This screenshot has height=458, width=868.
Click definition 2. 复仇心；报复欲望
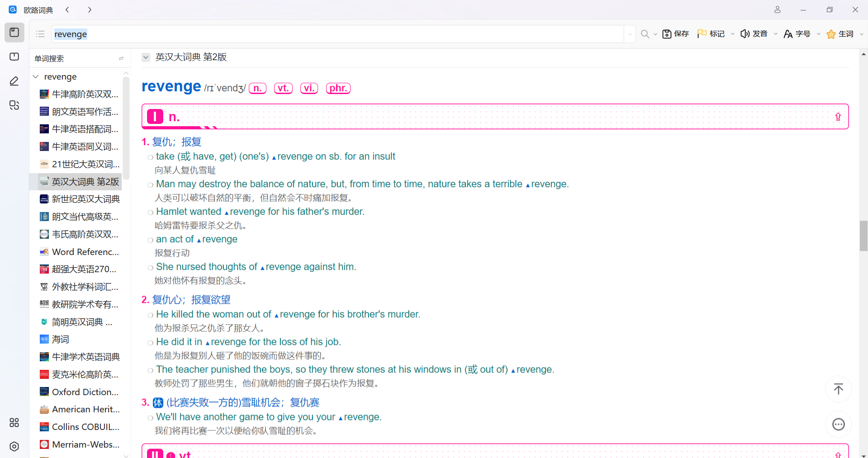(x=186, y=300)
